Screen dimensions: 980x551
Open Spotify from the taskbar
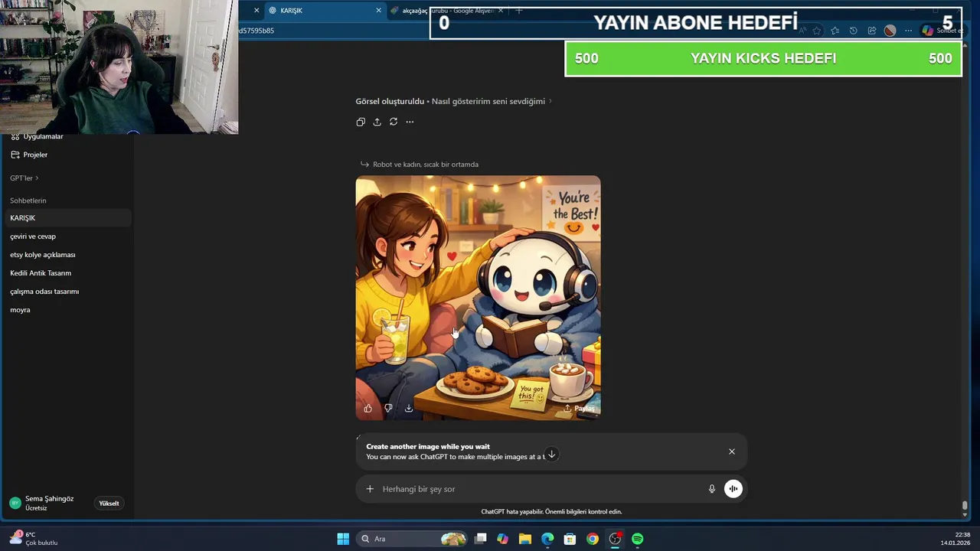(638, 539)
